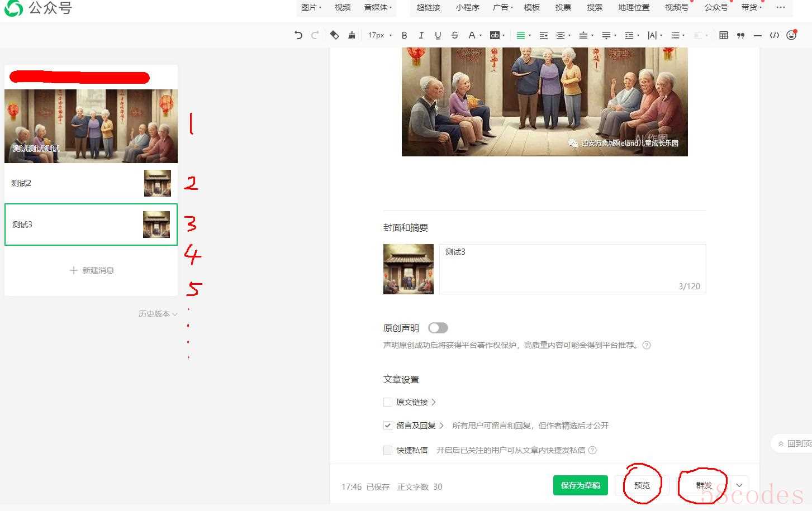Select the 模板 menu item

pyautogui.click(x=531, y=7)
